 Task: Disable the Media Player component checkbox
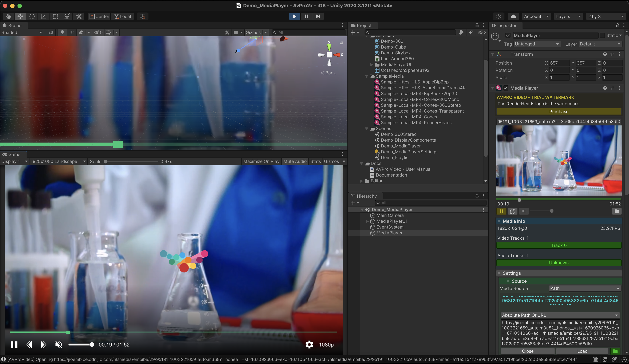(x=506, y=88)
